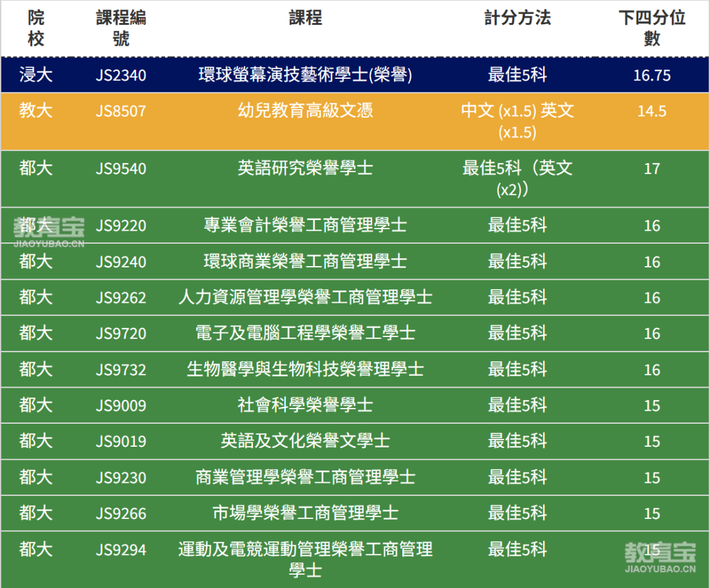Viewport: 710px width, 588px height.
Task: Select course code JS2340
Action: point(121,75)
